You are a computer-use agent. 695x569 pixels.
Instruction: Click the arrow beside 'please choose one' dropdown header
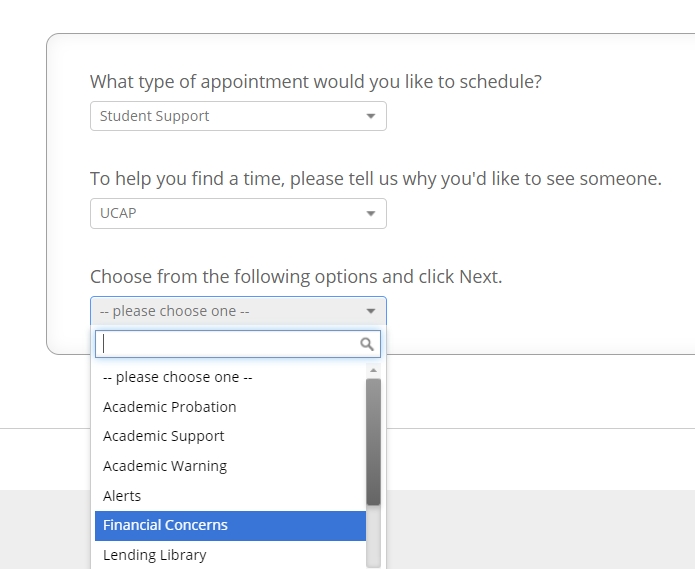click(x=370, y=311)
